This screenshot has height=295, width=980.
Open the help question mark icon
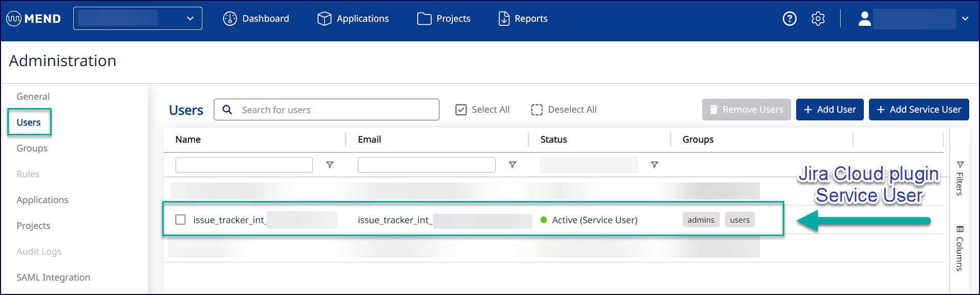point(789,19)
